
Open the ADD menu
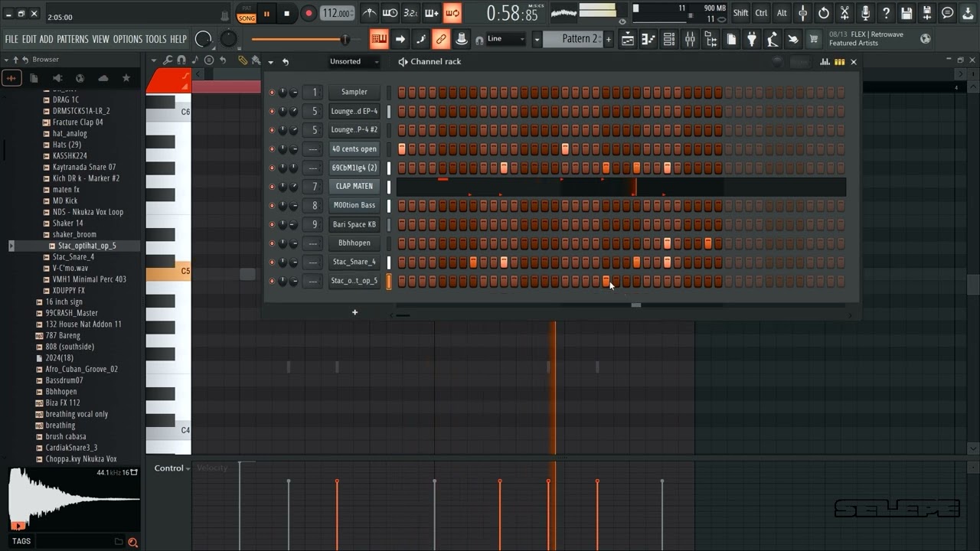tap(47, 39)
